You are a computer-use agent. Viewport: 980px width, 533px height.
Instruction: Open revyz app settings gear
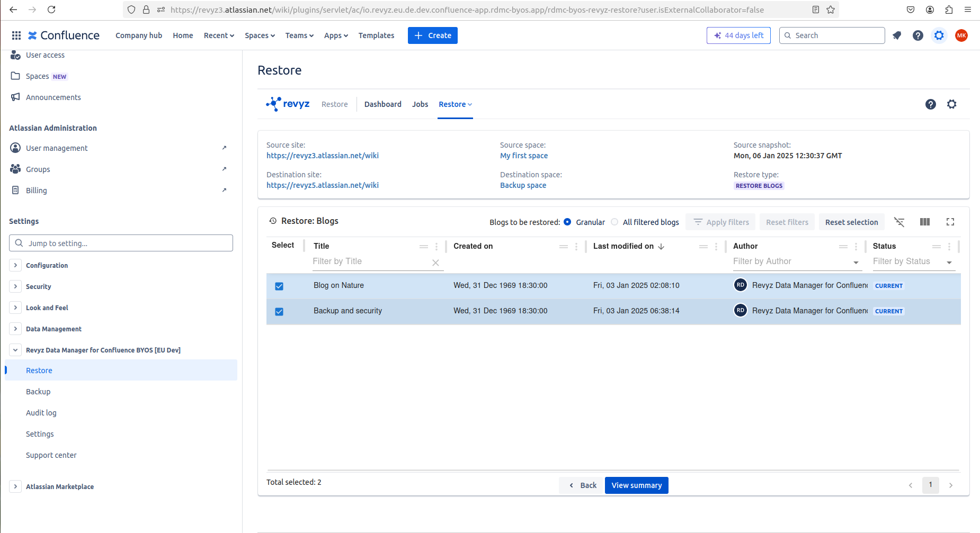coord(952,104)
